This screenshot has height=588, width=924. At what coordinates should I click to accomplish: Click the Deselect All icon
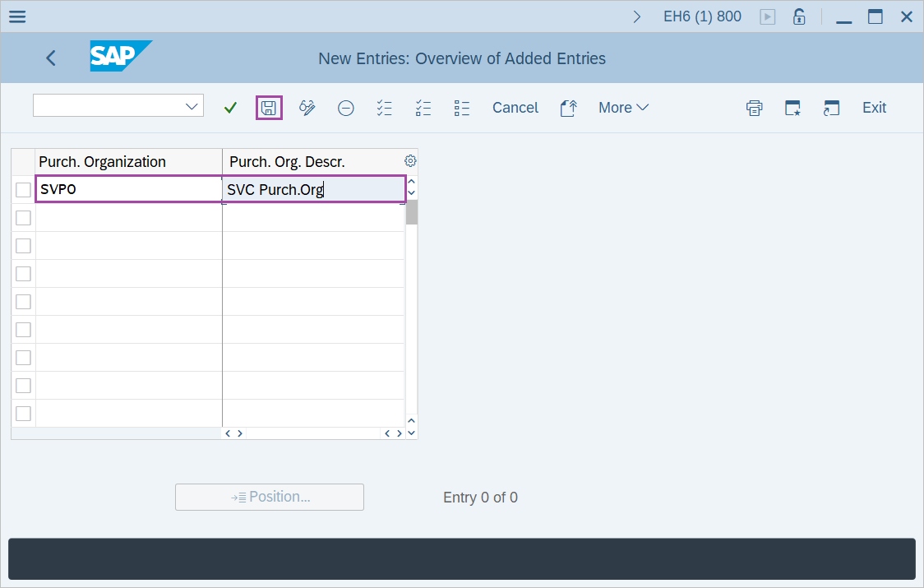pyautogui.click(x=423, y=108)
